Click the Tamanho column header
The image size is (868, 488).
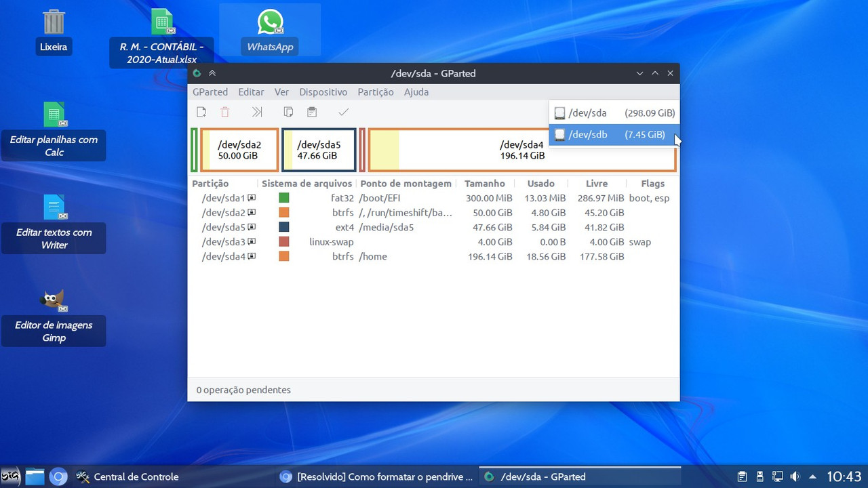coord(485,184)
